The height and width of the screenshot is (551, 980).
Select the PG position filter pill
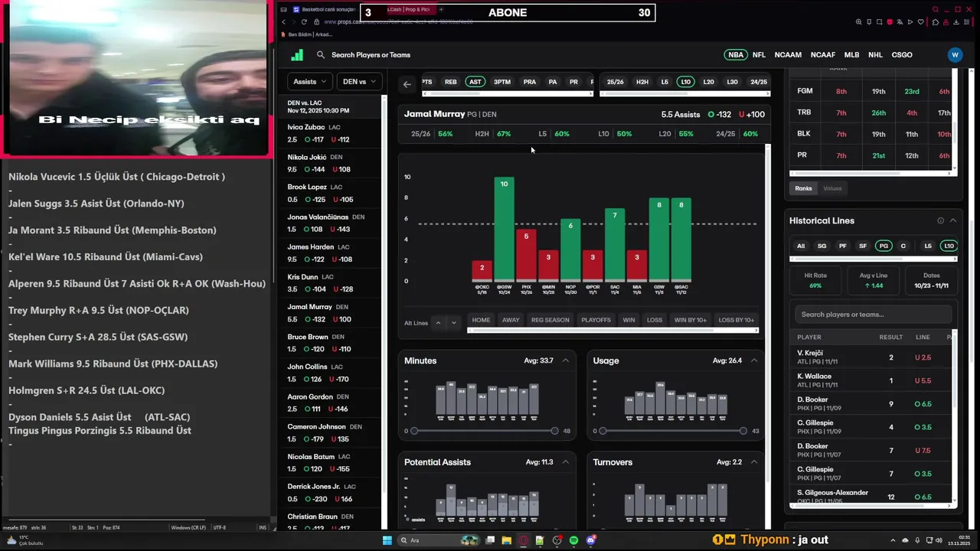884,246
